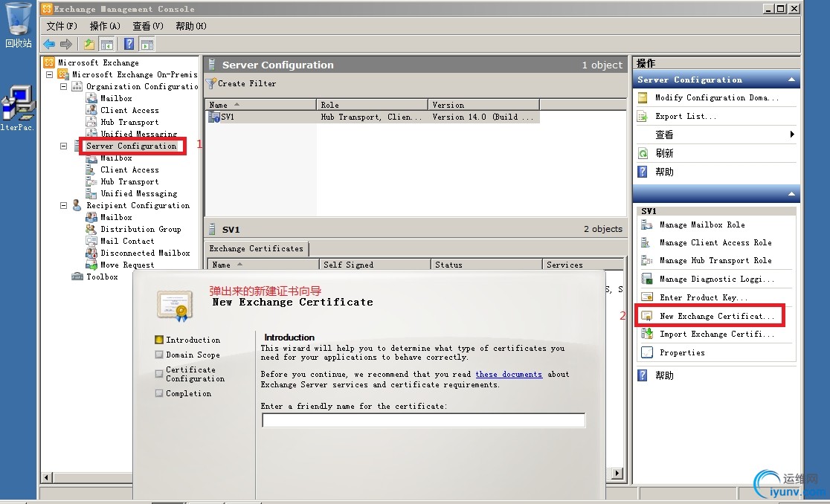Image resolution: width=830 pixels, height=504 pixels.
Task: Click the Export List action
Action: click(x=685, y=117)
